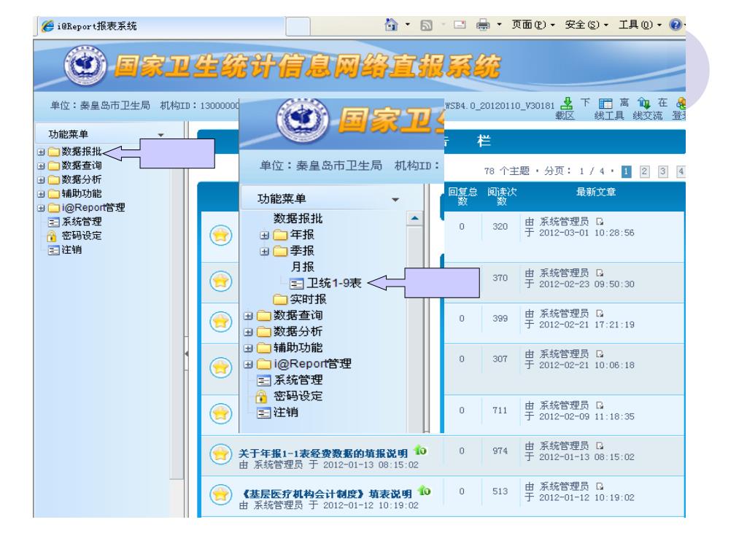Viewport: 747px width, 560px height.
Task: Open 密码设定 with lock icon in left tree
Action: 74,236
